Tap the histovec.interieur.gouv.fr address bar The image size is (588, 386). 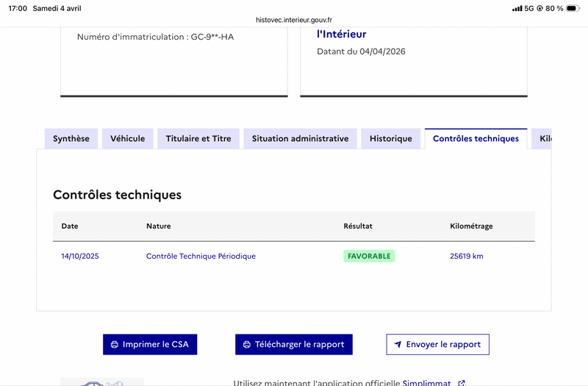pos(294,20)
